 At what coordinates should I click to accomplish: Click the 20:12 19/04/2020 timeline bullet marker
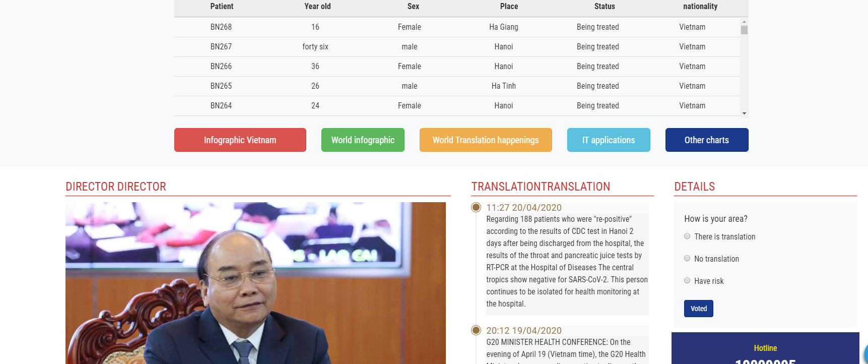point(476,330)
